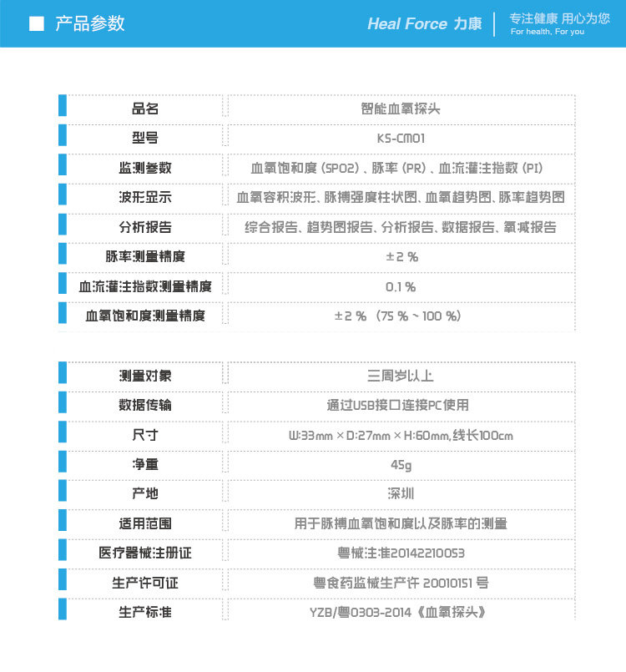Click the blue marker beside 净重

tap(63, 462)
